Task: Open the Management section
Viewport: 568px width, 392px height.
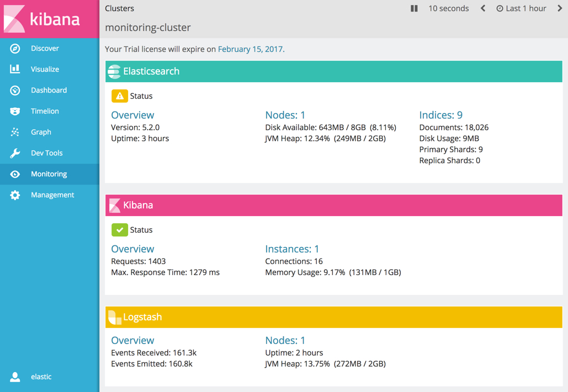Action: [x=52, y=195]
